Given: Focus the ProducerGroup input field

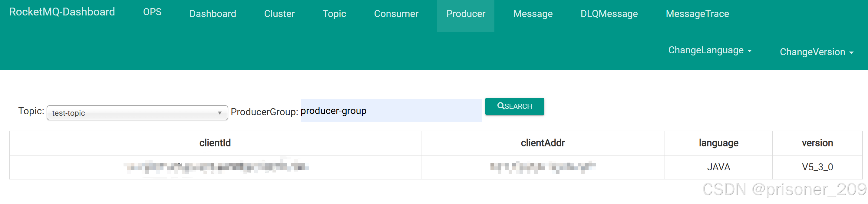Looking at the screenshot, I should click(391, 111).
